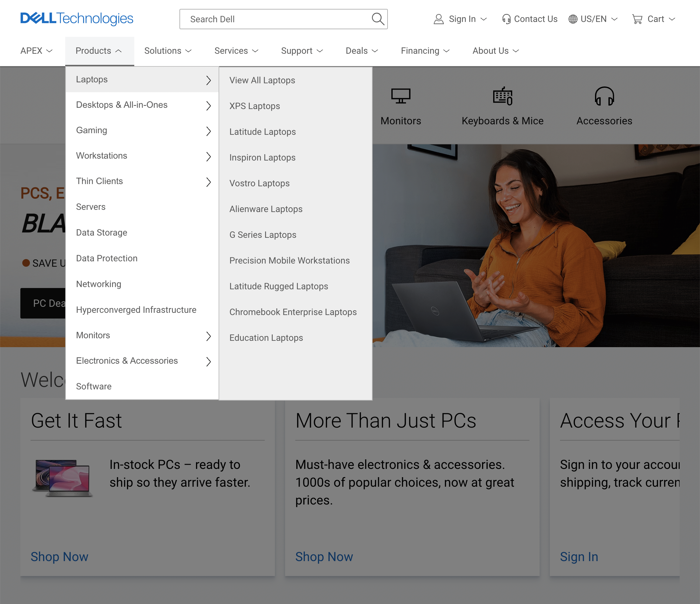Viewport: 700px width, 604px height.
Task: Expand the Thin Clients submenu arrow
Action: pyautogui.click(x=209, y=182)
